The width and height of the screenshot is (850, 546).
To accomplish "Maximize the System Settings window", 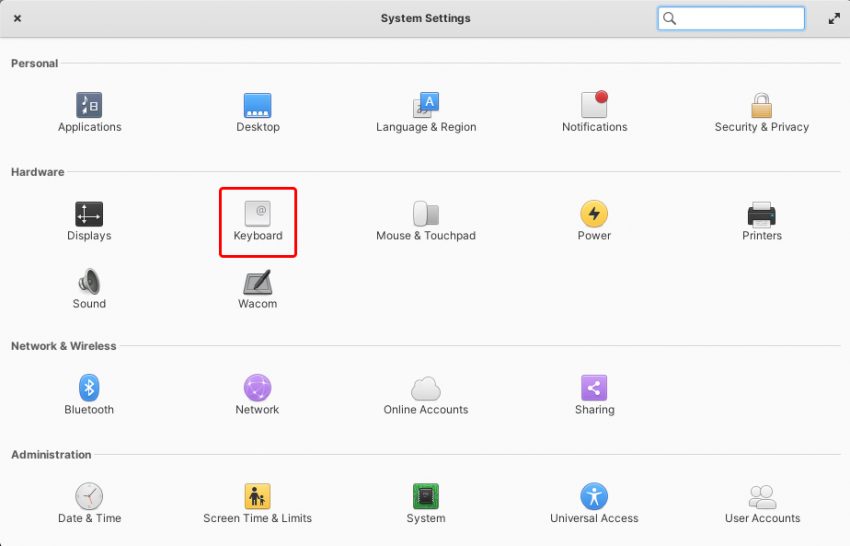I will 834,18.
